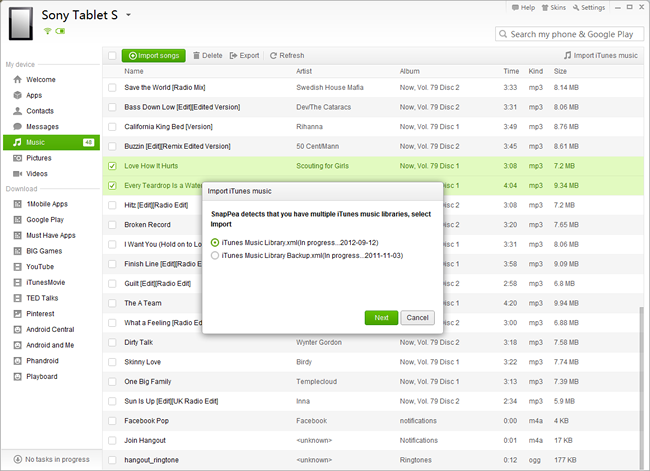Image resolution: width=650 pixels, height=471 pixels.
Task: Sort songs by Artist column header
Action: pos(304,71)
